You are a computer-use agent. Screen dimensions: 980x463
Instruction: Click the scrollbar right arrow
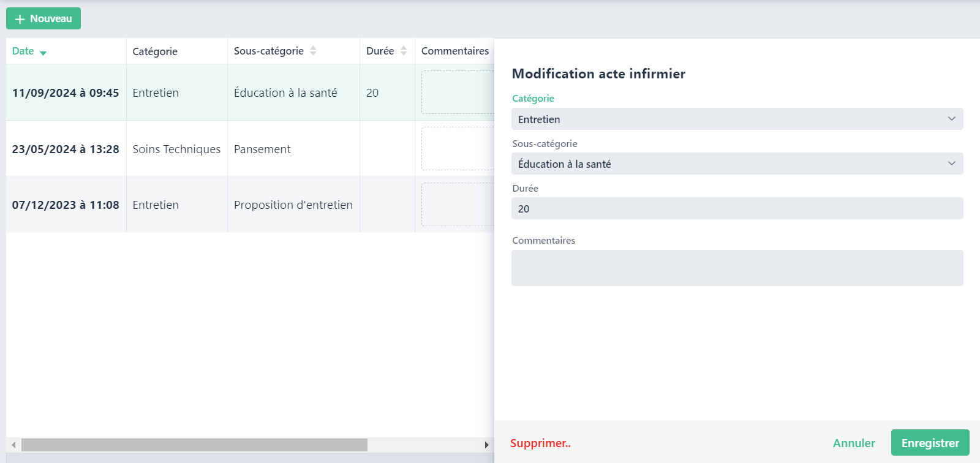tap(486, 445)
